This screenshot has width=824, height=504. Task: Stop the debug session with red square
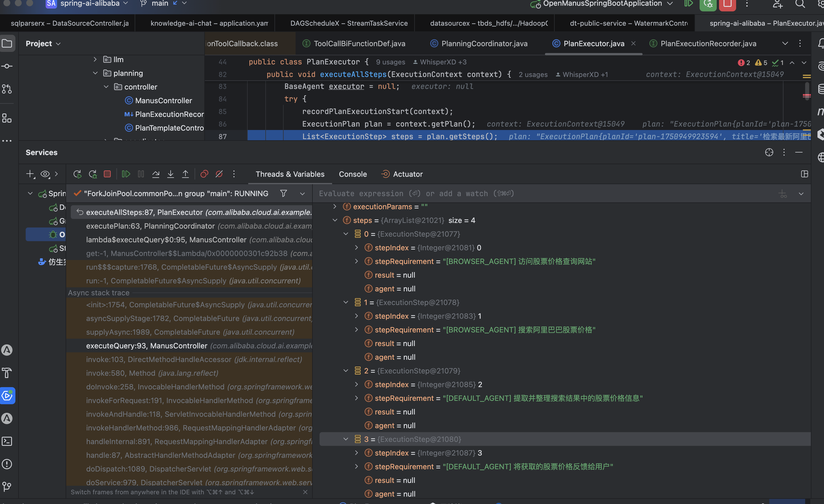pyautogui.click(x=107, y=174)
